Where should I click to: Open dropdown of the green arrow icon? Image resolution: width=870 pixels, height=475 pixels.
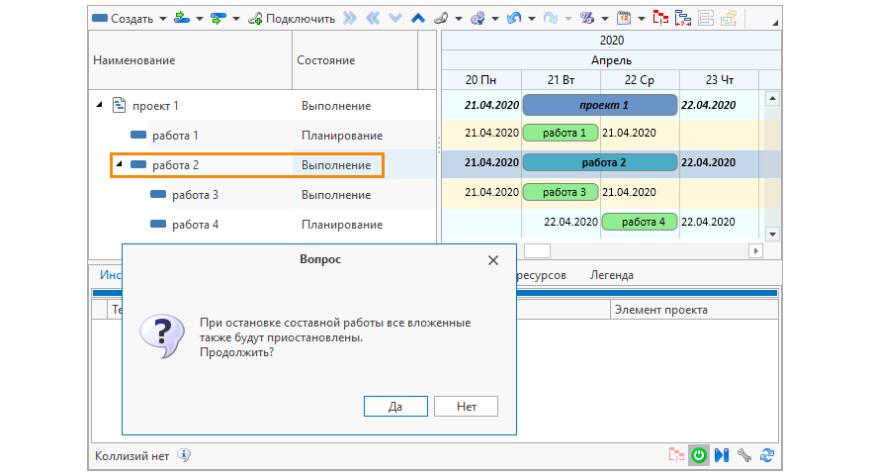(199, 18)
